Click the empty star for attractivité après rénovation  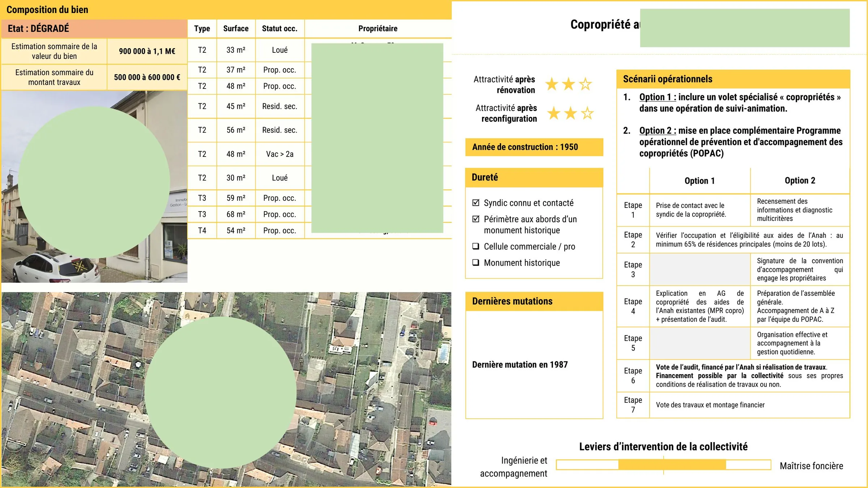585,84
